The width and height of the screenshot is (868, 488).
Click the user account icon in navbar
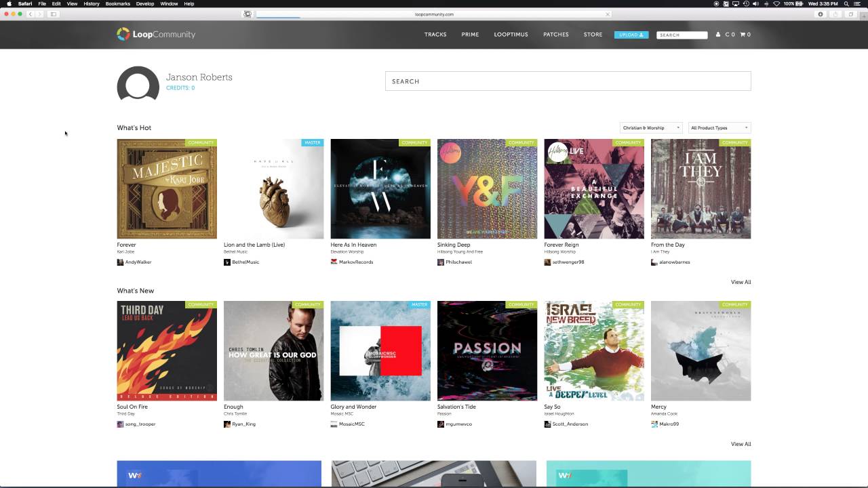click(x=718, y=35)
